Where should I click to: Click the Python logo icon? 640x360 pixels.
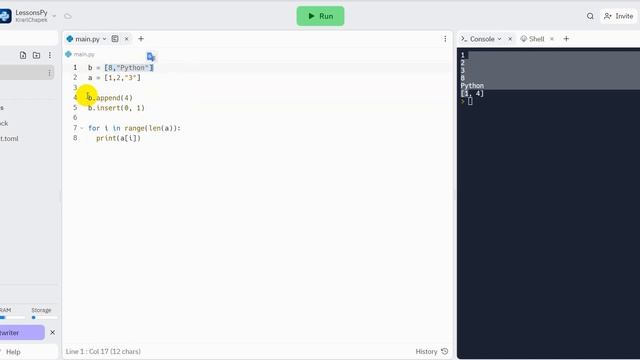(x=5, y=16)
